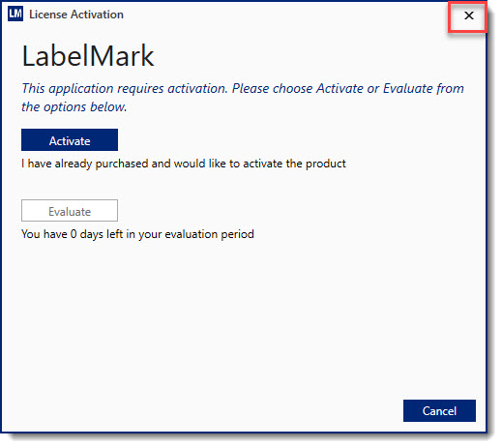
Task: Close the License Activation dialog with X
Action: pos(469,15)
